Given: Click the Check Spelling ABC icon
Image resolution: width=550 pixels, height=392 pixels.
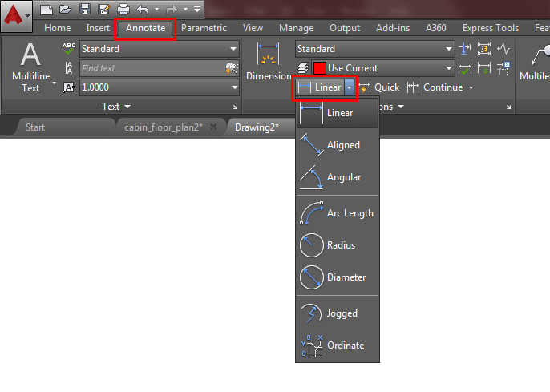Looking at the screenshot, I should tap(69, 48).
